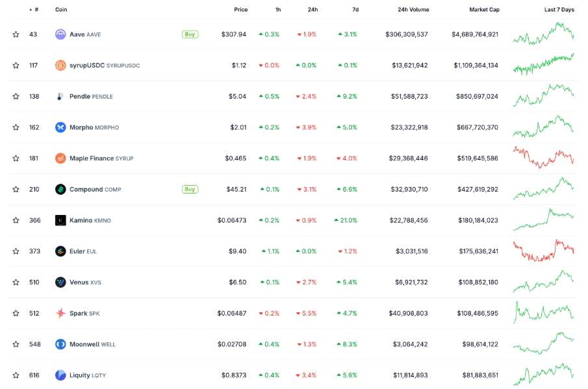Sort table by 24h Volume header
This screenshot has height=389, width=588.
pyautogui.click(x=415, y=9)
